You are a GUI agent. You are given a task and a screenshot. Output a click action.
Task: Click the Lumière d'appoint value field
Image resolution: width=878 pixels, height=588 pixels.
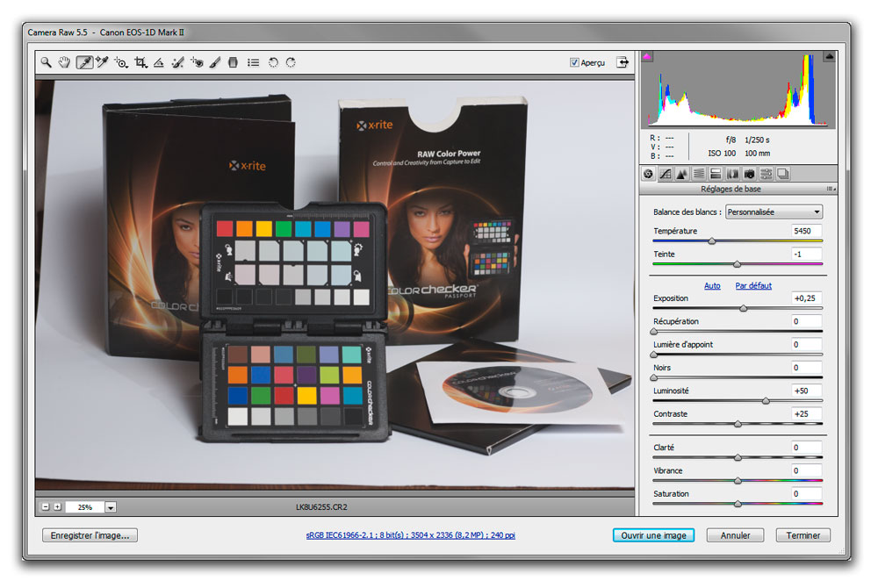(806, 345)
